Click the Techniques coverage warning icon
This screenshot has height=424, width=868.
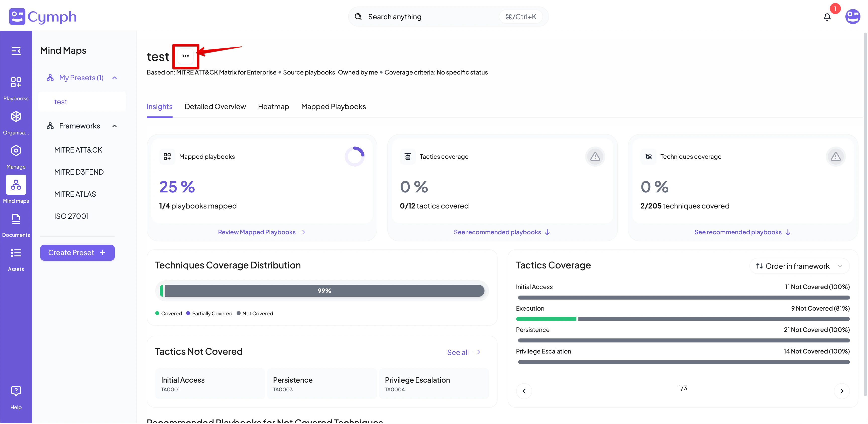tap(835, 157)
